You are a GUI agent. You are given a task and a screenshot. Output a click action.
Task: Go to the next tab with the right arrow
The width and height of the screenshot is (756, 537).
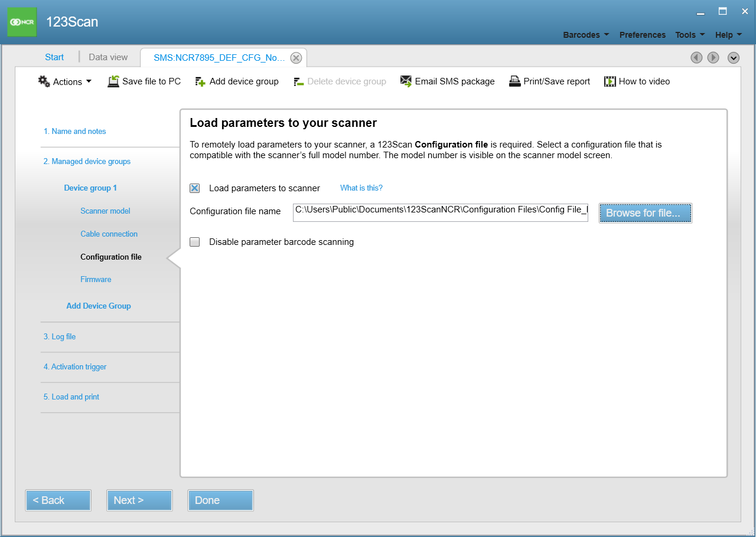[x=713, y=57]
